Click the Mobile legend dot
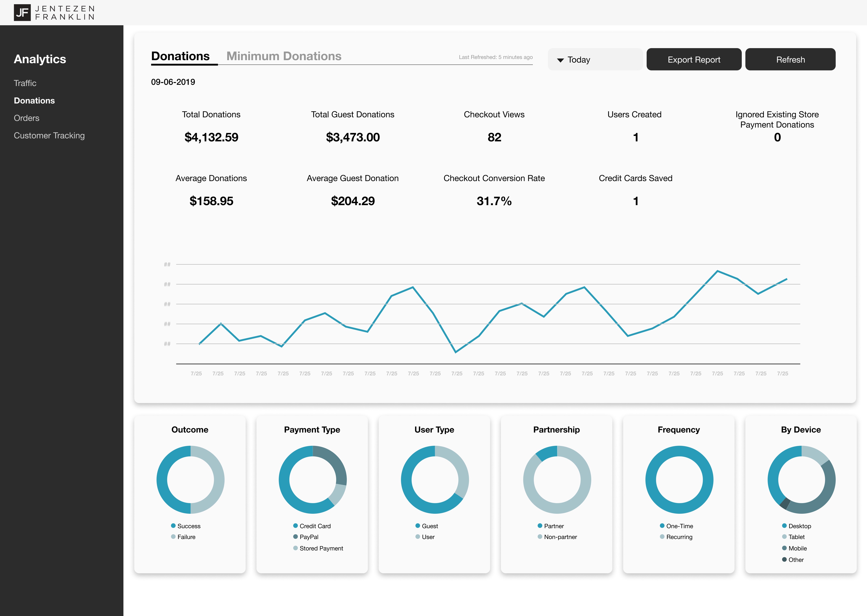Viewport: 867px width, 616px height. click(x=784, y=548)
